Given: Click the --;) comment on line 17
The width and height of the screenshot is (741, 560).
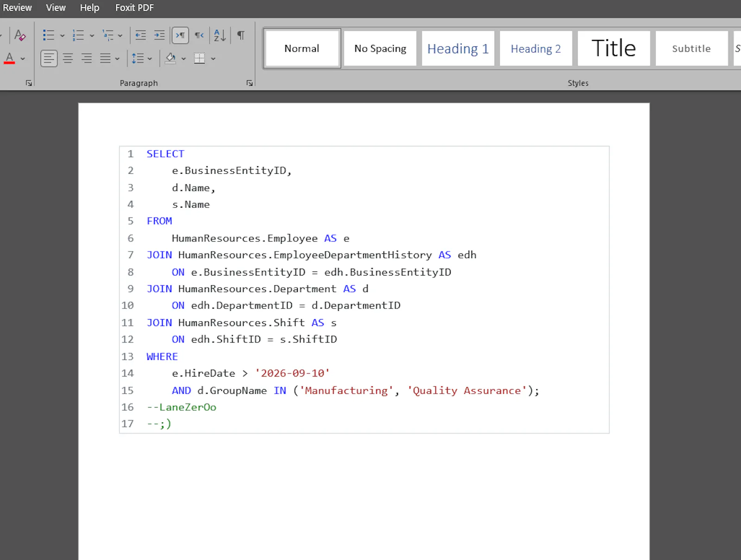Looking at the screenshot, I should [x=159, y=424].
